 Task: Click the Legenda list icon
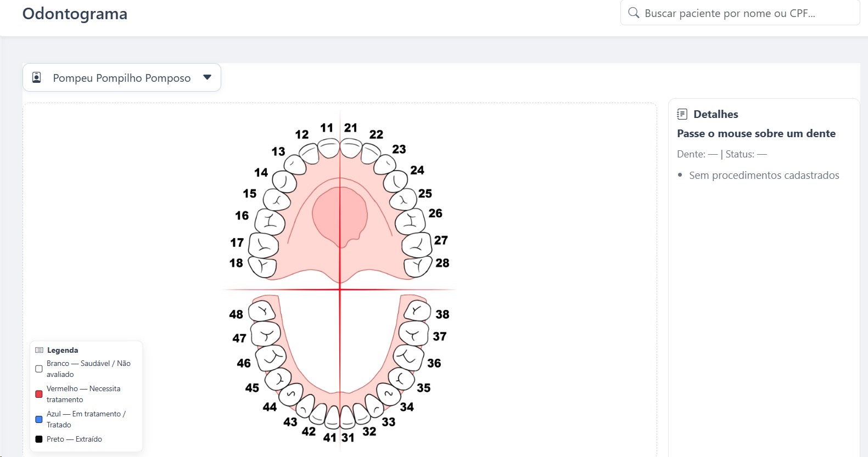pyautogui.click(x=39, y=350)
